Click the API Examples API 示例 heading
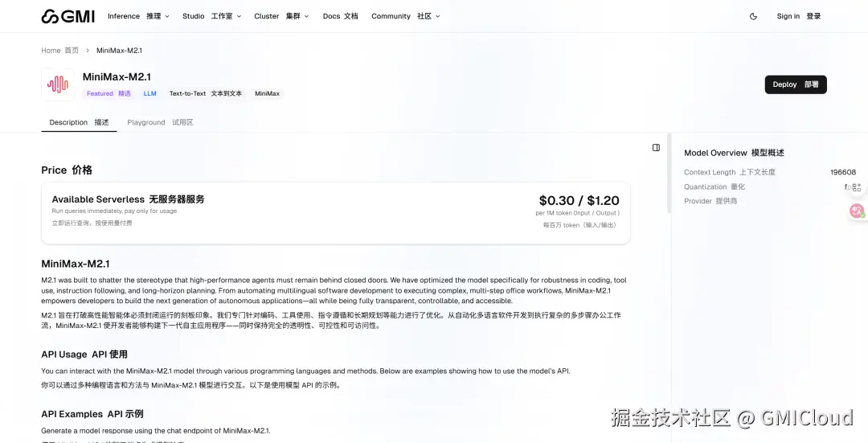The height and width of the screenshot is (443, 868). 92,414
